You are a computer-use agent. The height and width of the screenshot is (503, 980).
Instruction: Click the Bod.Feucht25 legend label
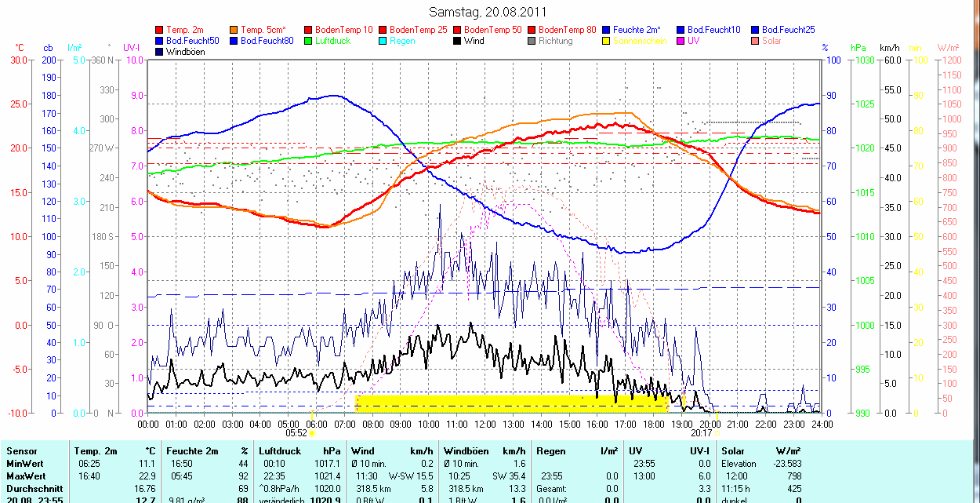click(788, 30)
